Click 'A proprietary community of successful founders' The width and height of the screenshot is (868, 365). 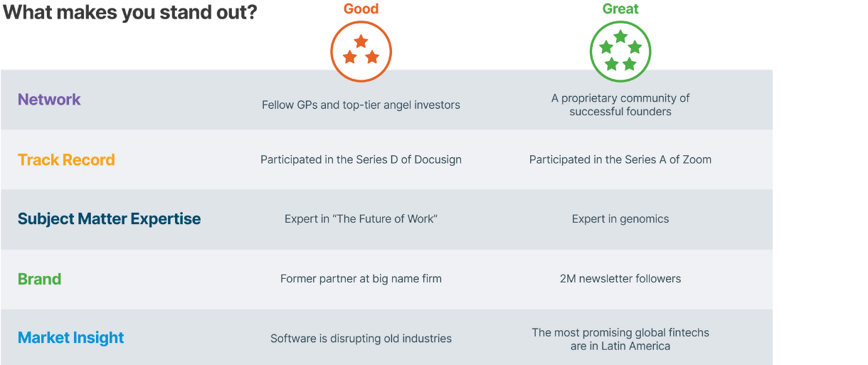pyautogui.click(x=620, y=105)
